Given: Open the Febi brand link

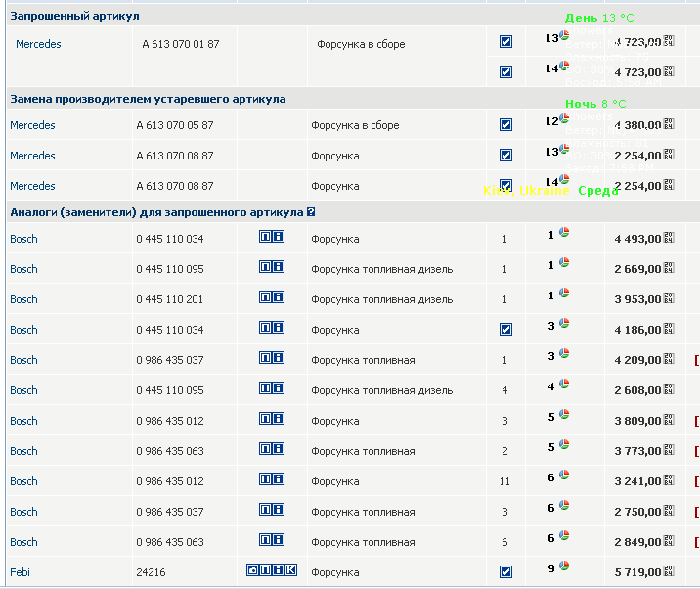Looking at the screenshot, I should click(x=20, y=572).
